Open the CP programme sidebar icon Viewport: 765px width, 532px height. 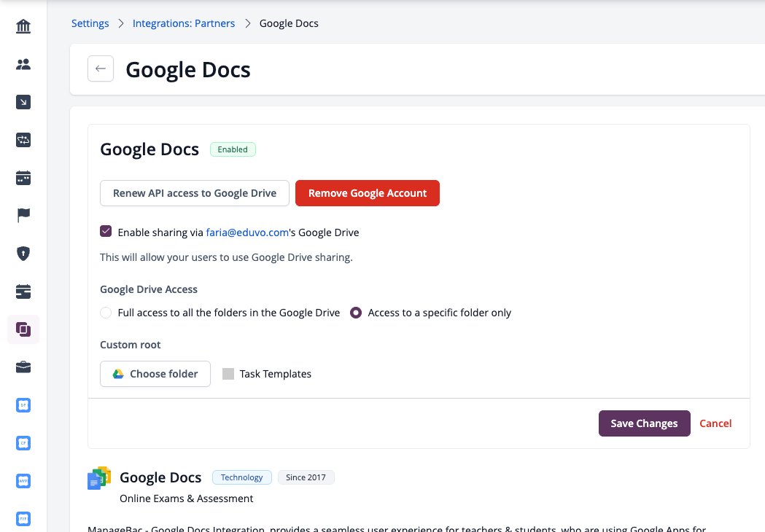(23, 443)
